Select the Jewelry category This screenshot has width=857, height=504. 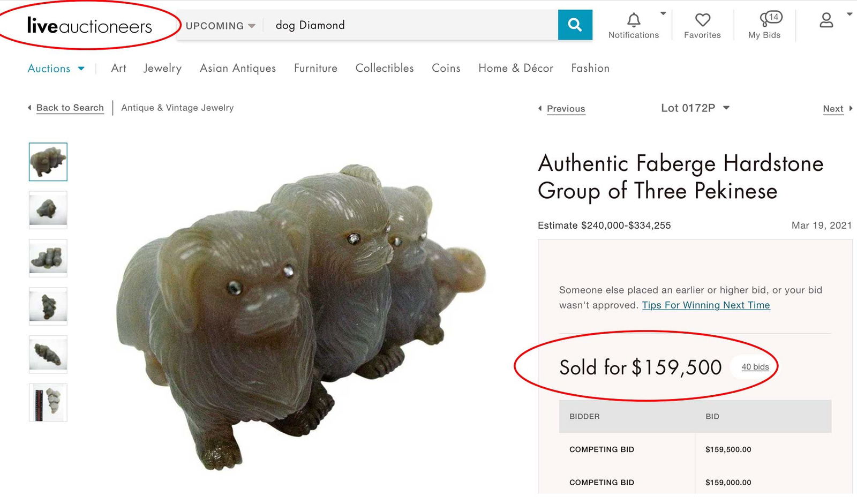162,69
